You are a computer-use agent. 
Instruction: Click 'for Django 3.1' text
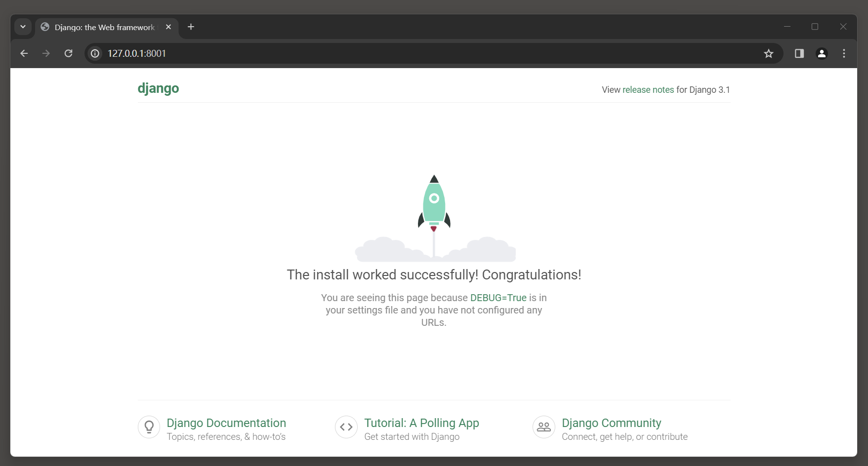coord(703,90)
